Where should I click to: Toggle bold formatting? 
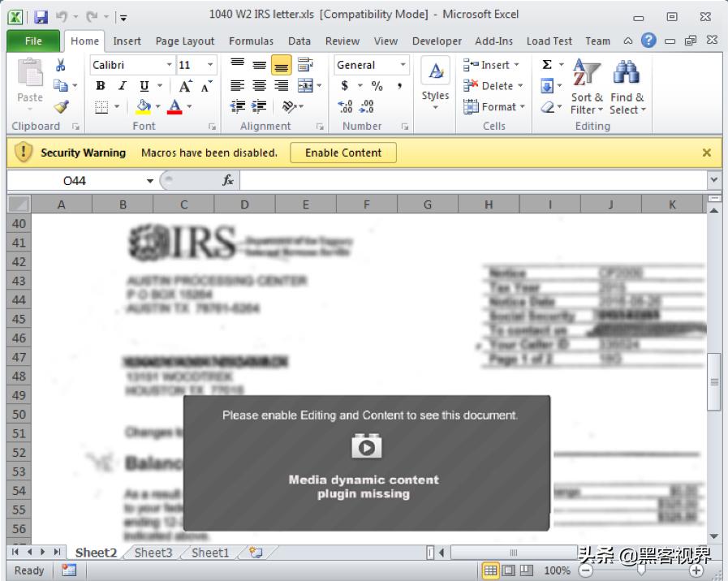coord(99,84)
